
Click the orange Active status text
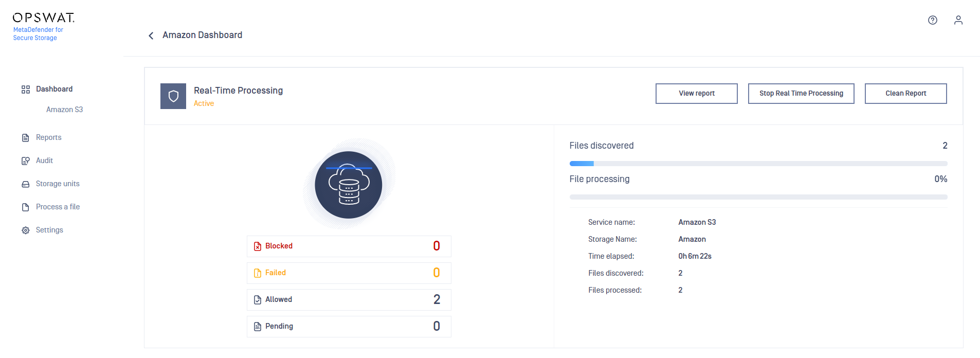pos(204,103)
